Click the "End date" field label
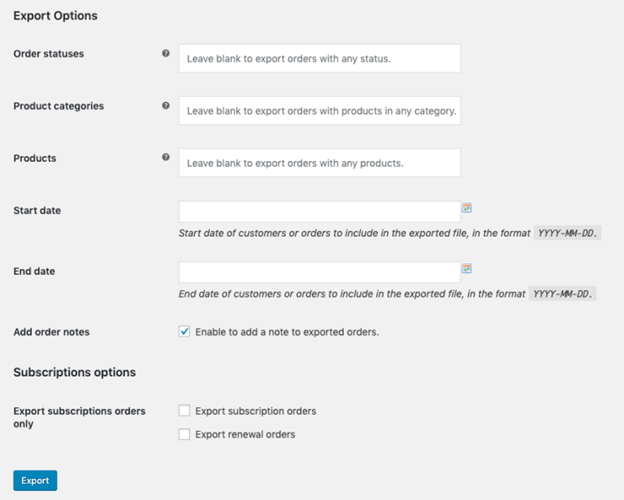Image resolution: width=624 pixels, height=500 pixels. [x=34, y=270]
